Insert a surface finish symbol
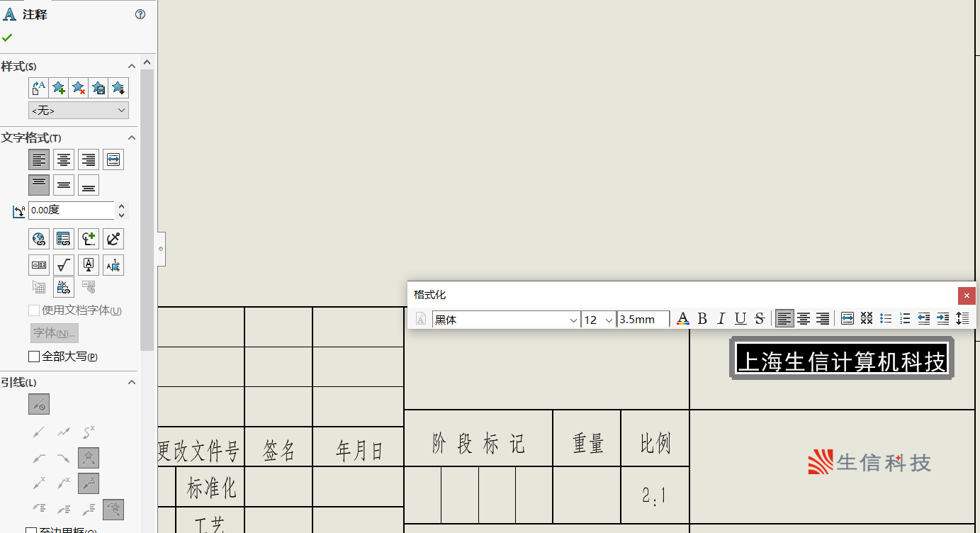Image resolution: width=980 pixels, height=533 pixels. (64, 265)
